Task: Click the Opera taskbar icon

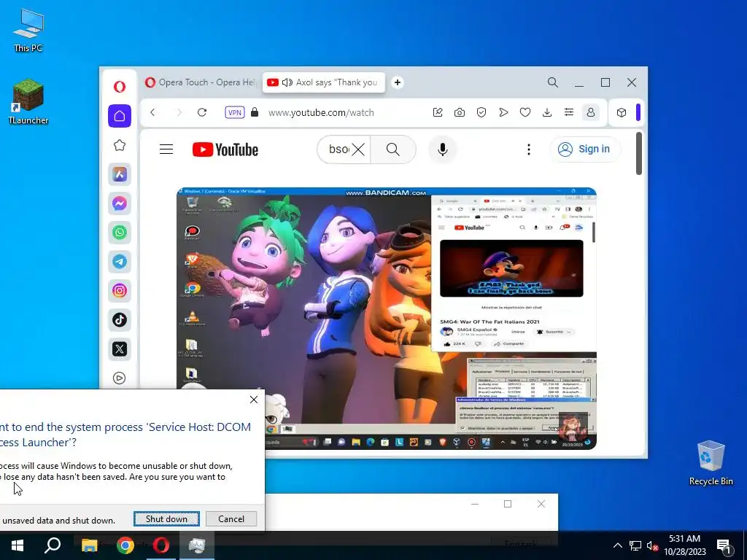Action: pyautogui.click(x=161, y=545)
